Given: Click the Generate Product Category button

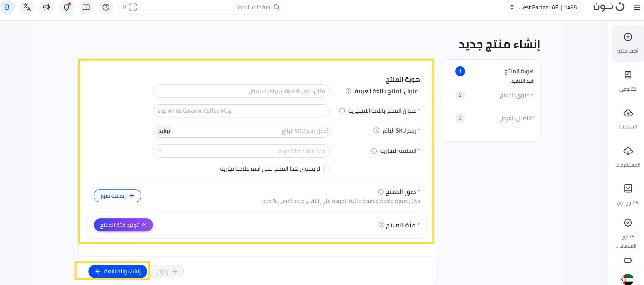Looking at the screenshot, I should click(123, 225).
